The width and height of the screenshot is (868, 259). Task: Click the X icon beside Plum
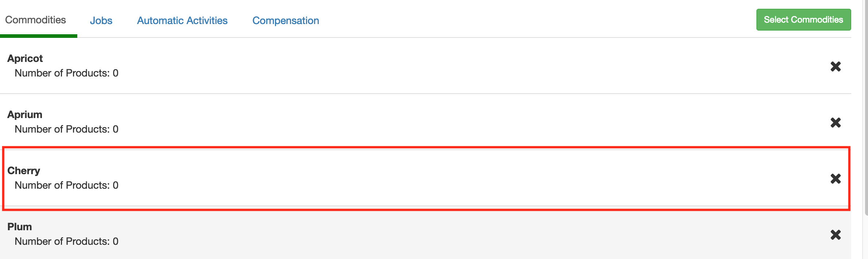coord(836,235)
